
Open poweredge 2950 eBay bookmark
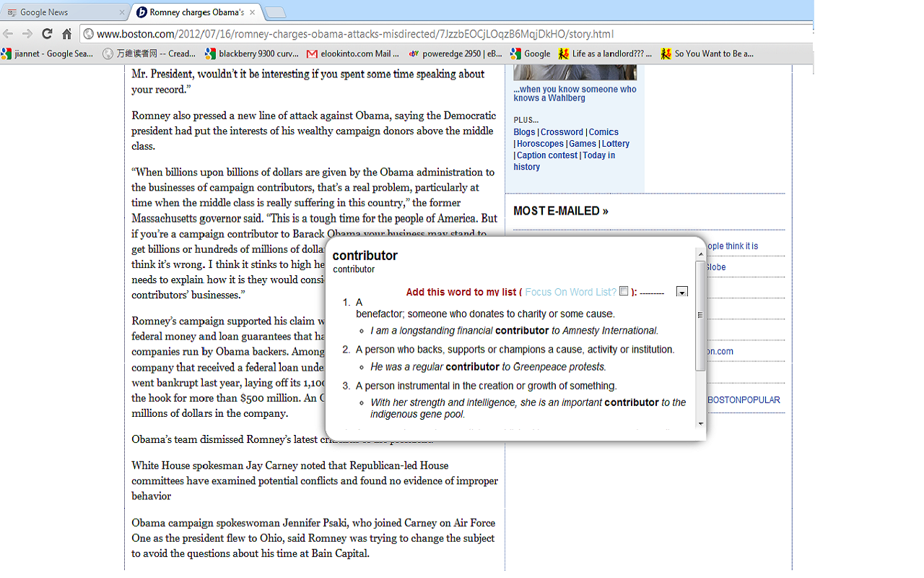(x=456, y=53)
